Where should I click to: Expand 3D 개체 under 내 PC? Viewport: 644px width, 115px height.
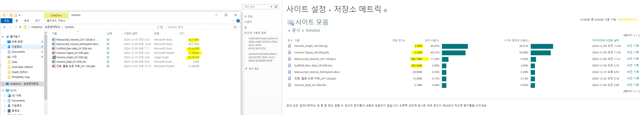pyautogui.click(x=4, y=96)
